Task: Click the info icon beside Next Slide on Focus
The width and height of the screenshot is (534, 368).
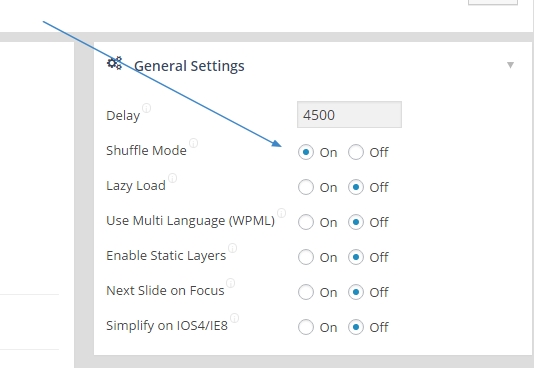Action: 231,283
